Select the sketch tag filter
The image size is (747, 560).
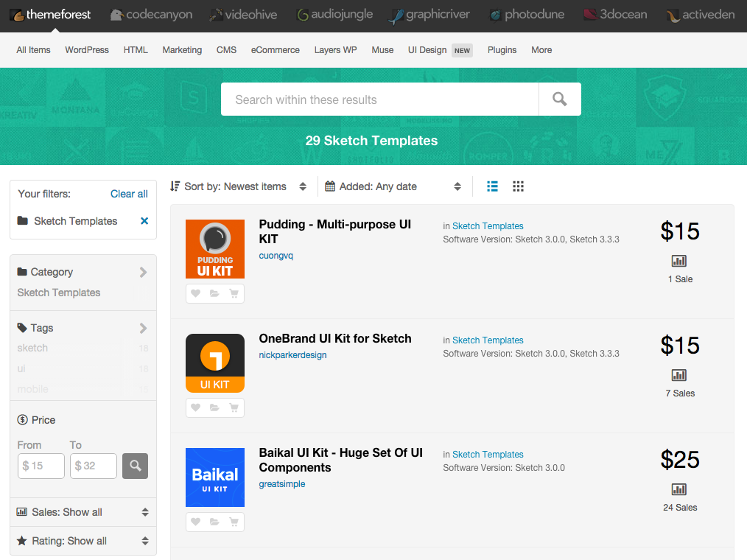coord(32,348)
